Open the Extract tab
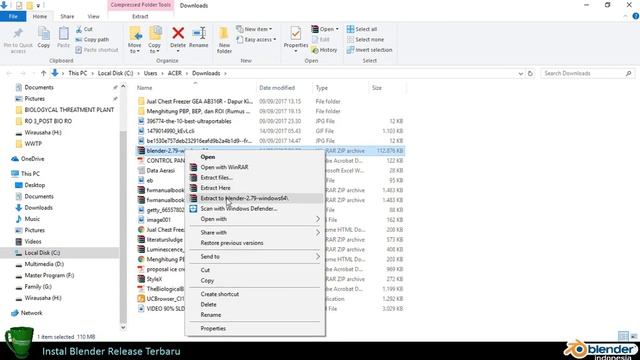Image resolution: width=640 pixels, height=360 pixels. [x=140, y=16]
